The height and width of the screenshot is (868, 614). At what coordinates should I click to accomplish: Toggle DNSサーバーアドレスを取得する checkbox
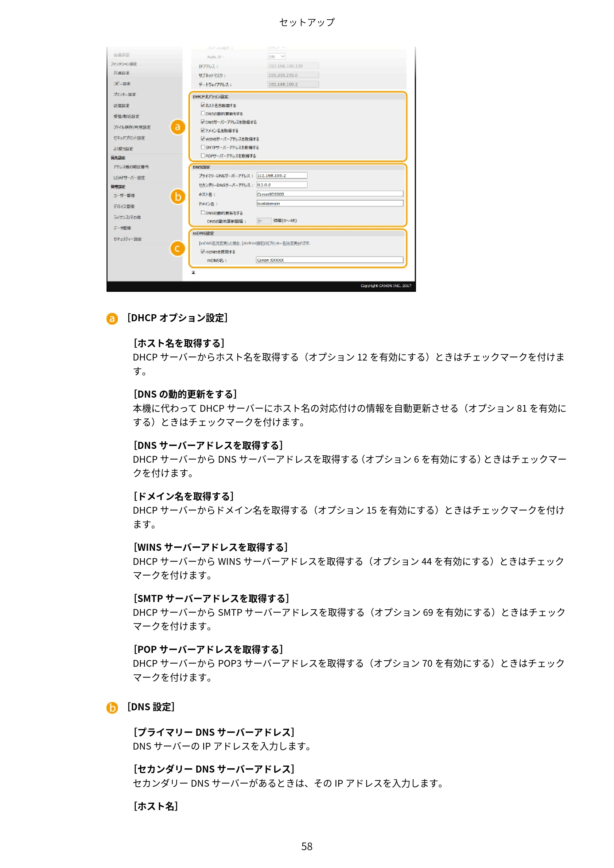(x=203, y=122)
